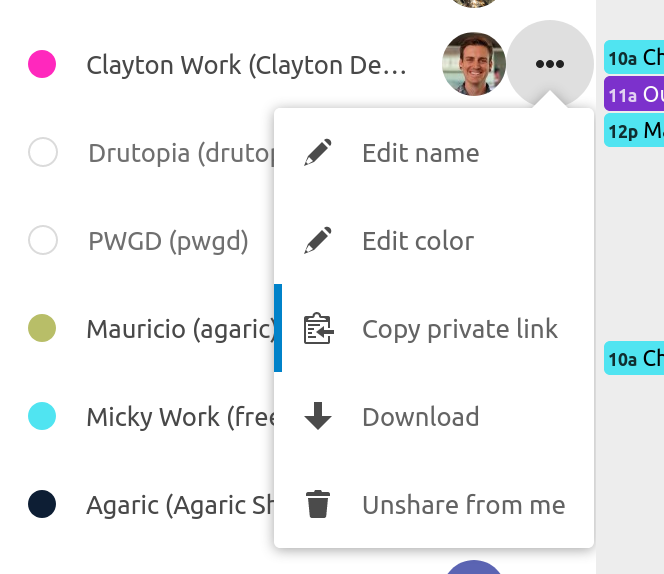
Task: Click the Download arrow icon
Action: [x=318, y=417]
